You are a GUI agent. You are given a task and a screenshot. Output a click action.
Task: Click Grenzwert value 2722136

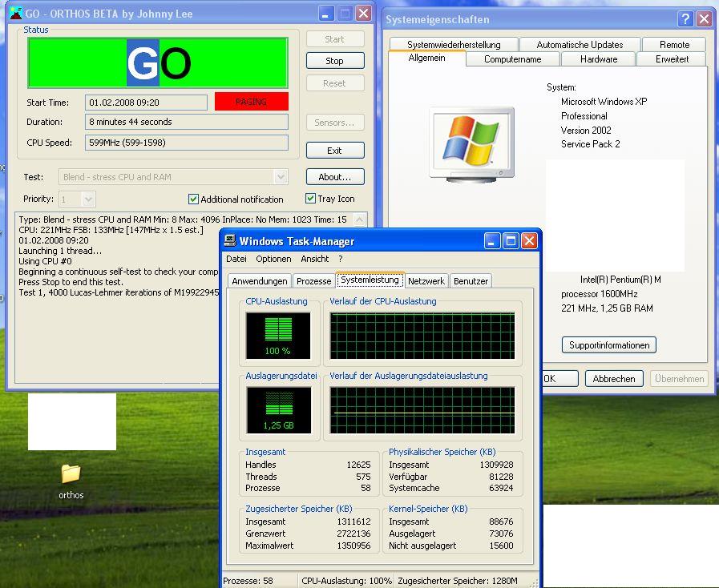click(353, 534)
